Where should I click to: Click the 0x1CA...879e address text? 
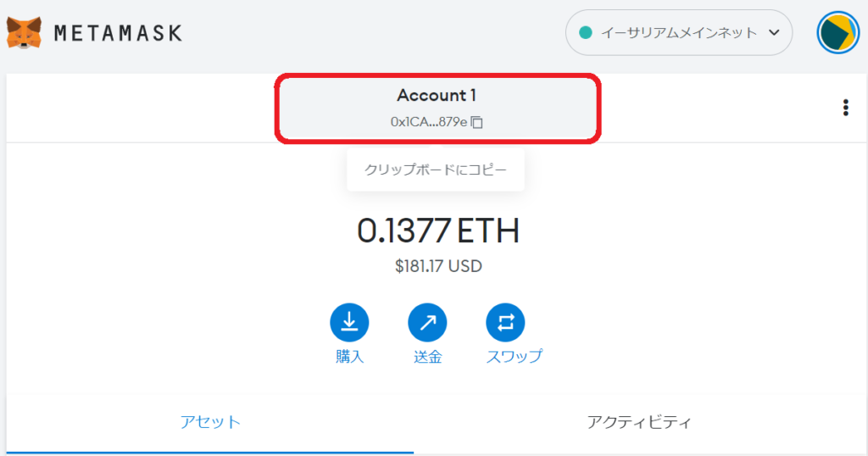429,122
